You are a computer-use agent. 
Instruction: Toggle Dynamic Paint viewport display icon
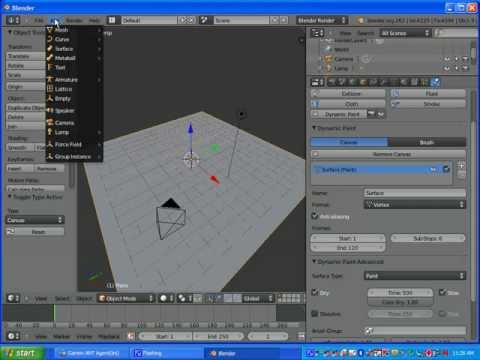pyautogui.click(x=381, y=114)
